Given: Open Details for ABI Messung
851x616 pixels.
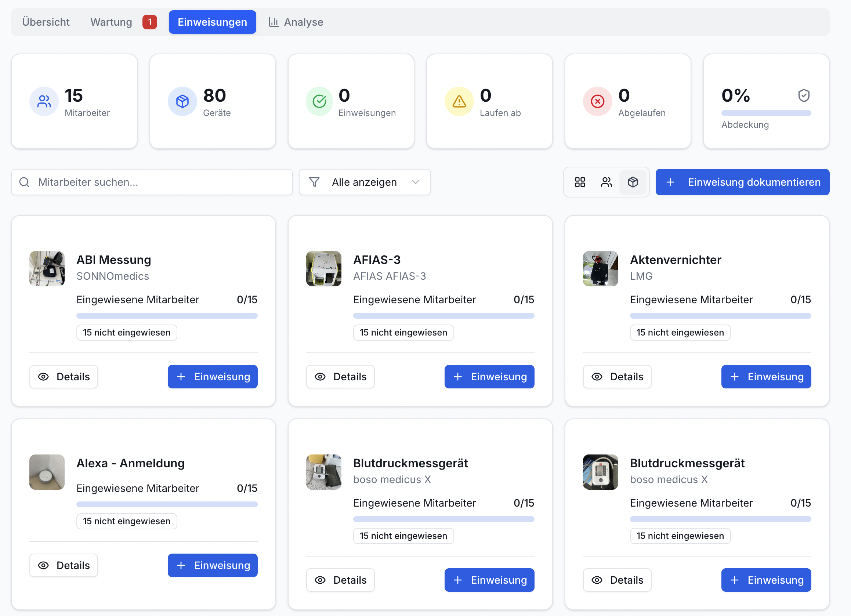Looking at the screenshot, I should click(64, 377).
